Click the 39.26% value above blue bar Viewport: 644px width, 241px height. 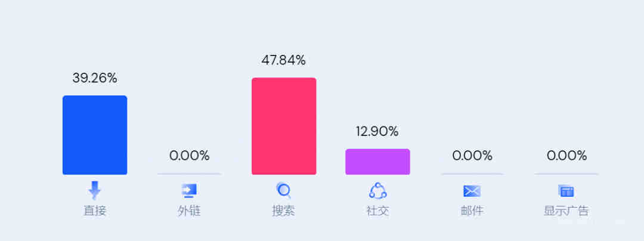[95, 78]
